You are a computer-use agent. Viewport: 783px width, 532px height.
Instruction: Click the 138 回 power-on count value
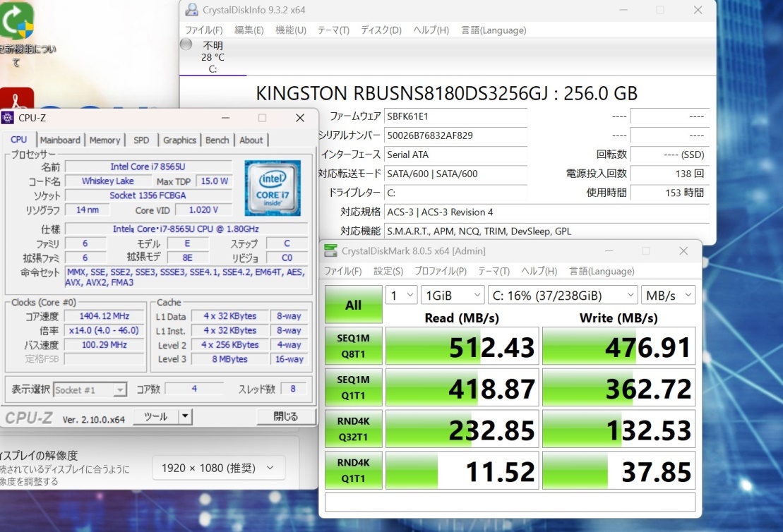pyautogui.click(x=670, y=174)
